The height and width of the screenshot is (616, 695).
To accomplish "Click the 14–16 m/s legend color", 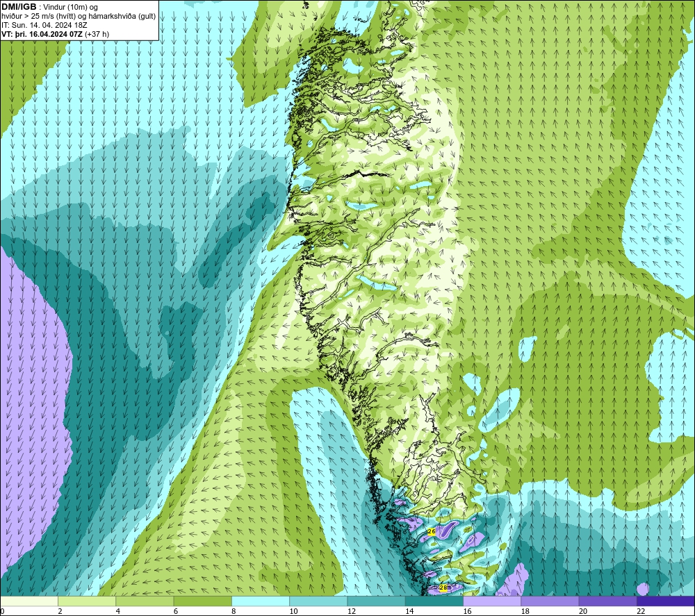I will click(434, 601).
